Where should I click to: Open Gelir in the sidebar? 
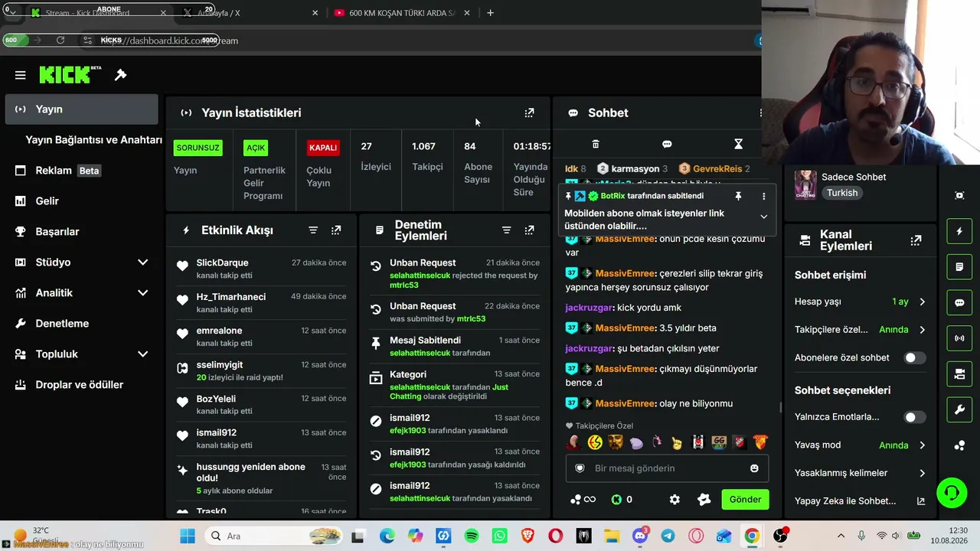pos(81,201)
